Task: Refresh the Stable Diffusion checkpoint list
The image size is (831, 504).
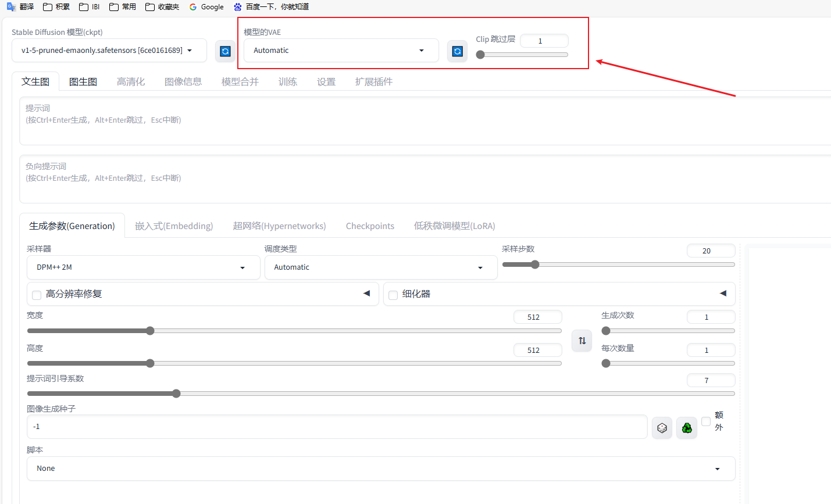Action: [x=225, y=51]
